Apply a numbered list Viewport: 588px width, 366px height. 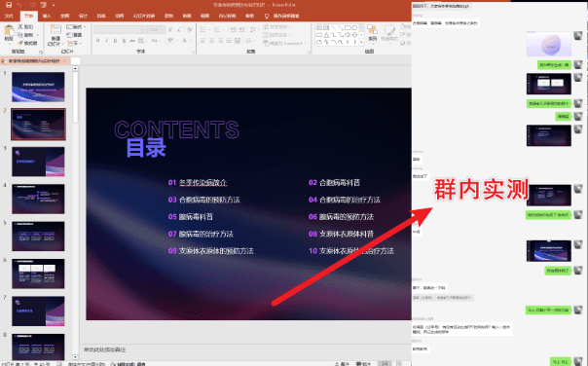click(x=218, y=29)
